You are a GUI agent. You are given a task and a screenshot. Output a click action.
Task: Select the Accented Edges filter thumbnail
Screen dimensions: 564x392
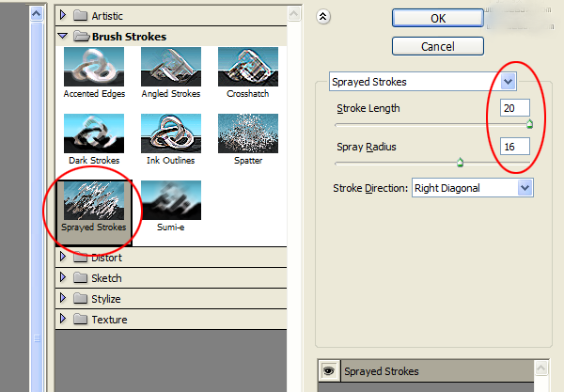click(x=94, y=67)
